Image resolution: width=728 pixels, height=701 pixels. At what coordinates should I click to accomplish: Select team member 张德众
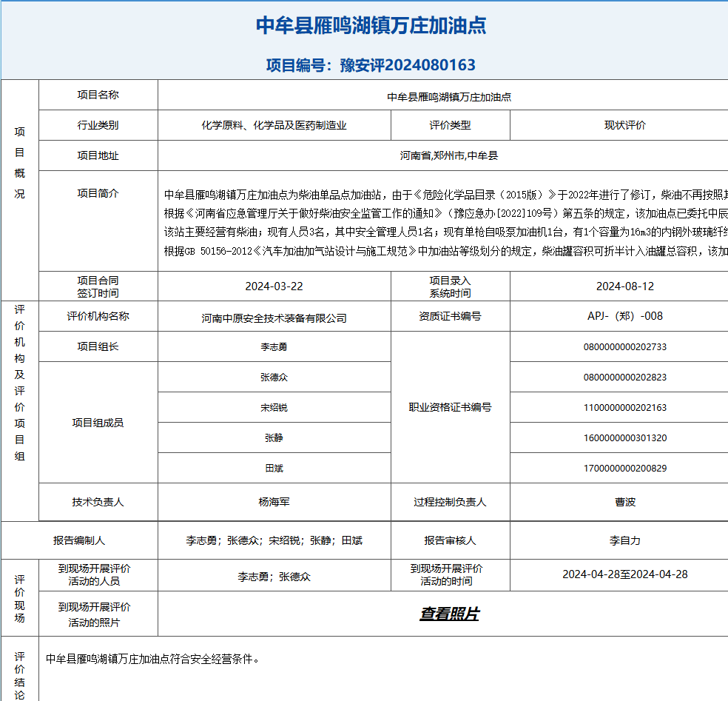point(274,378)
